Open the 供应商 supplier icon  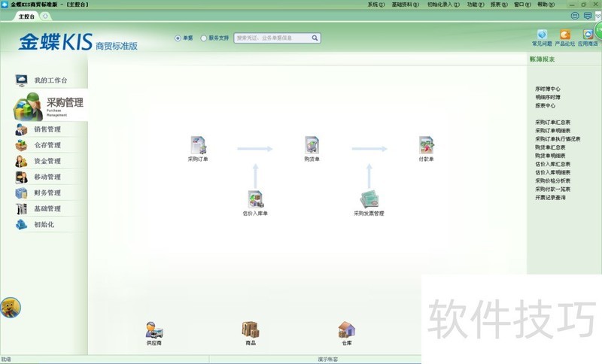click(154, 330)
